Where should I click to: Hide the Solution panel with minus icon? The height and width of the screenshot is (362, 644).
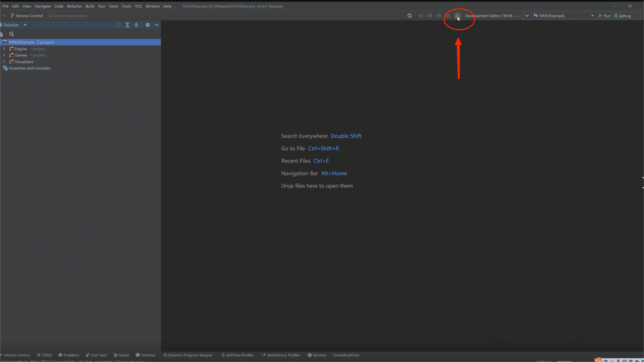156,25
